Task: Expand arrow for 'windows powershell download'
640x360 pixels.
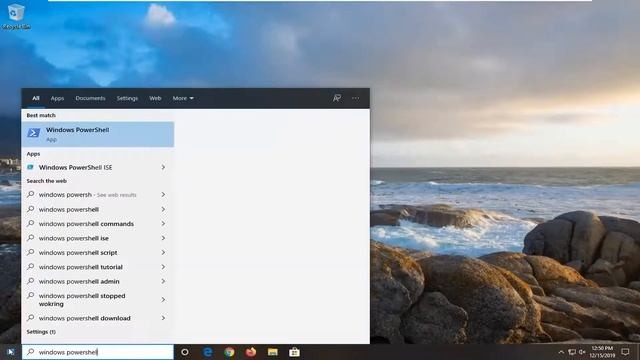Action: coord(163,318)
